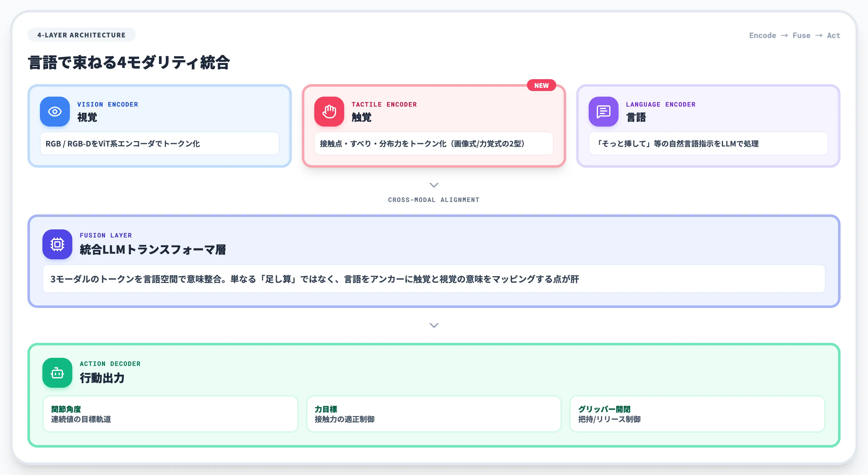Click the 把持/リリース制御 text

pyautogui.click(x=609, y=419)
